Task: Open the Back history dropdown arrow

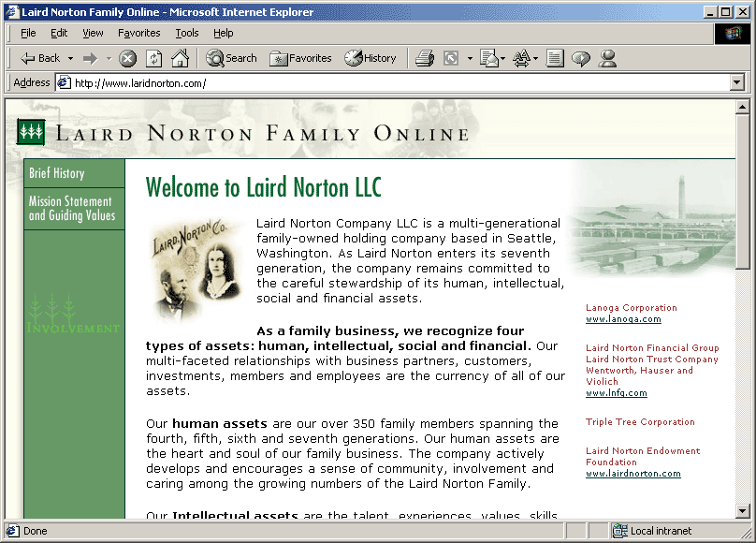Action: 70,58
